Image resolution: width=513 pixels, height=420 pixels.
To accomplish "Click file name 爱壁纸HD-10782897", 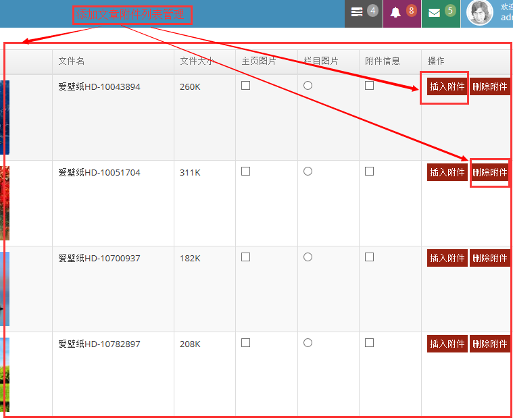I will point(99,344).
